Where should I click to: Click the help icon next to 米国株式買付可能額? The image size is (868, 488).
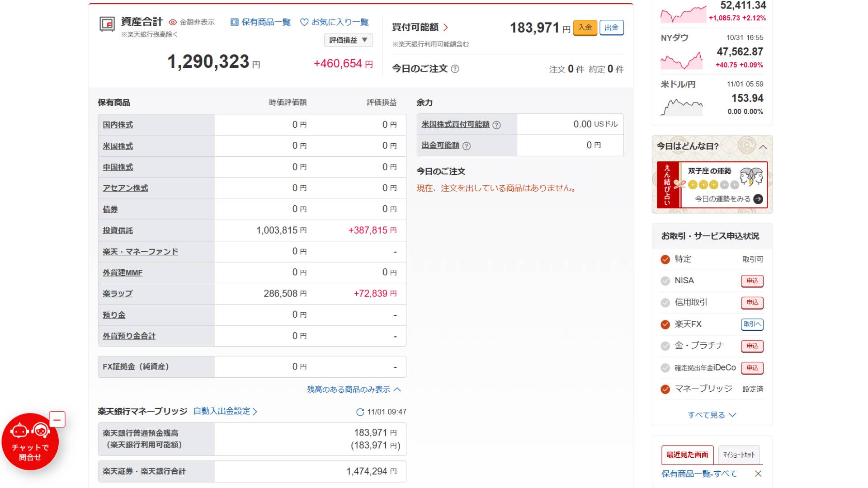(x=496, y=125)
